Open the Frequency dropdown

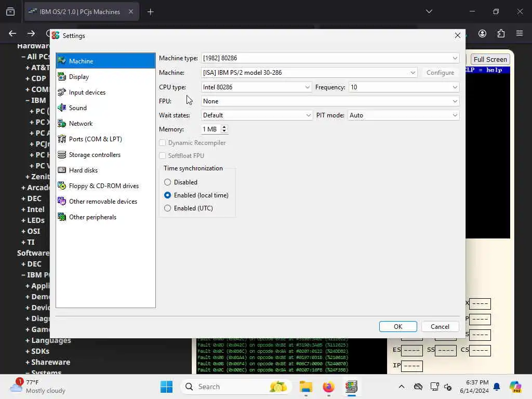point(404,87)
